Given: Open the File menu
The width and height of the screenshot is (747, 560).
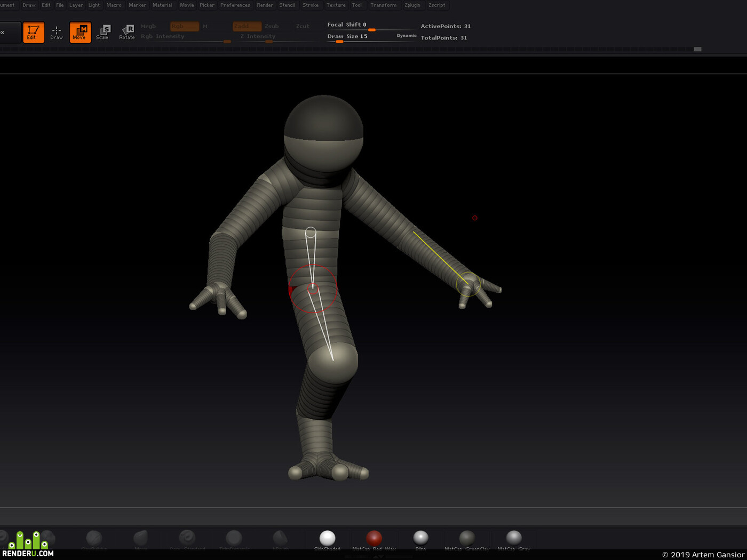Looking at the screenshot, I should tap(60, 5).
